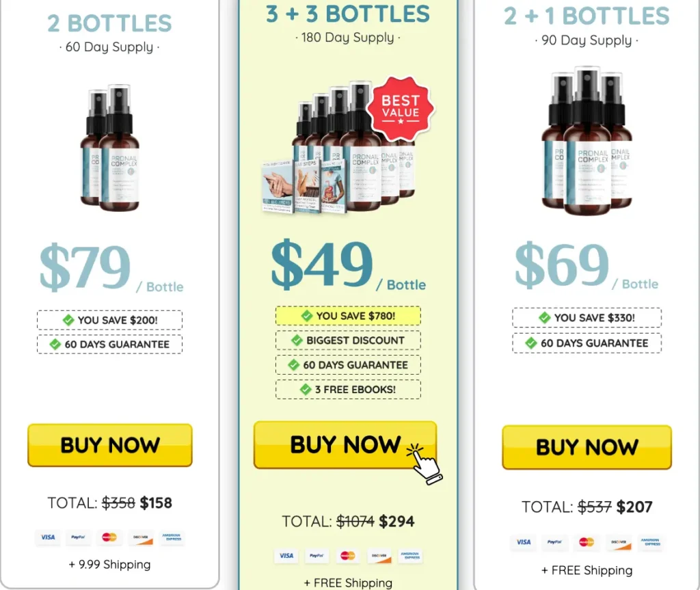Viewport: 700px width, 590px height.
Task: Click the green checkmark beside 3 FREE EBOOKS!
Action: tap(306, 390)
